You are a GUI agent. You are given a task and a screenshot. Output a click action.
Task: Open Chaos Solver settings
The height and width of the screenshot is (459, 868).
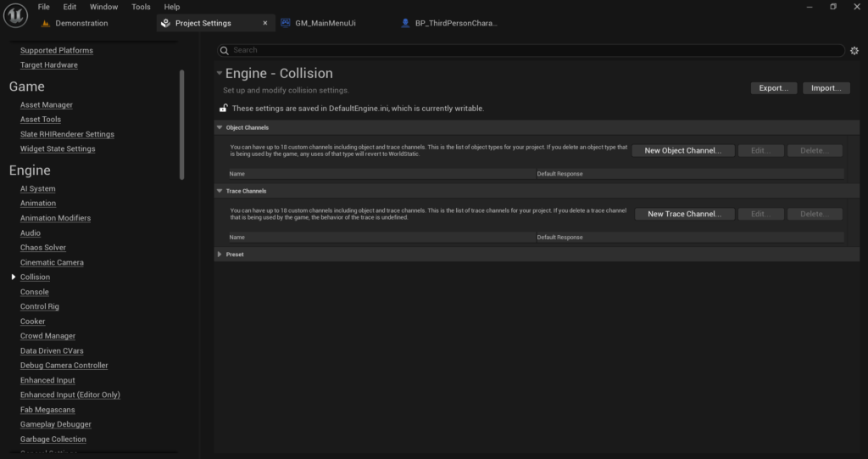(x=43, y=247)
